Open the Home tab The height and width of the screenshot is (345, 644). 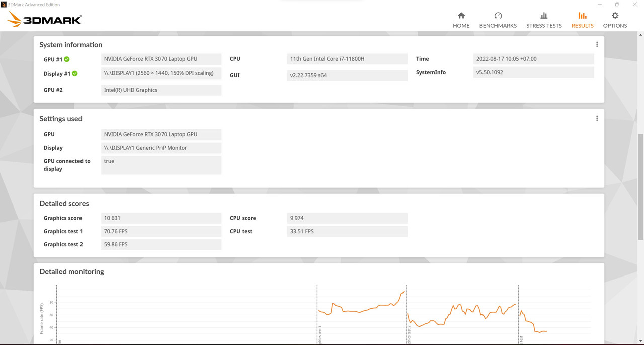461,20
